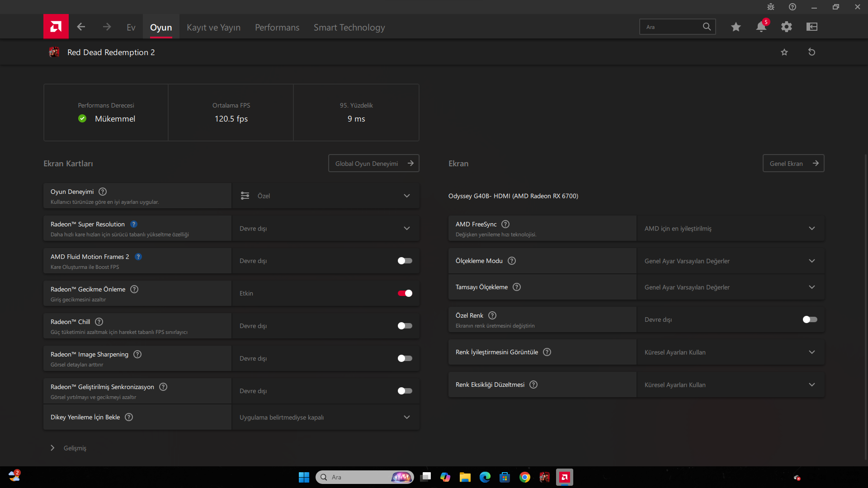This screenshot has width=868, height=488.
Task: Open the Kayıt ve Yayın tab
Action: (x=213, y=28)
